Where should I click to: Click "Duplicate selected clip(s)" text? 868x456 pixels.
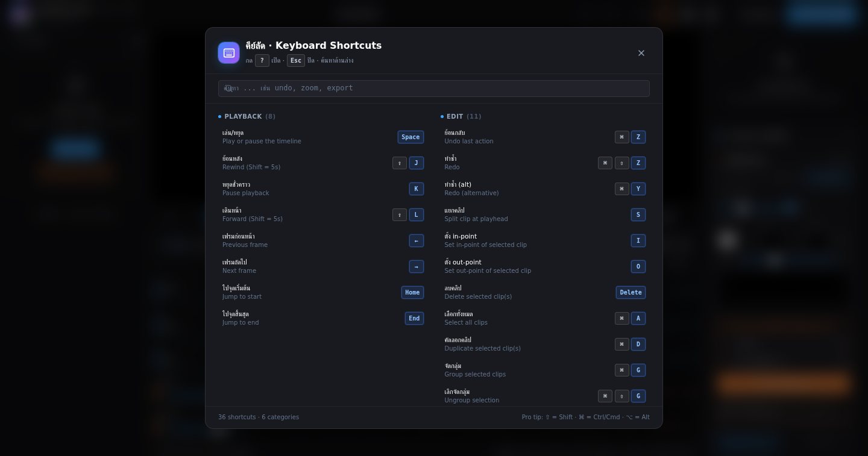[483, 349]
